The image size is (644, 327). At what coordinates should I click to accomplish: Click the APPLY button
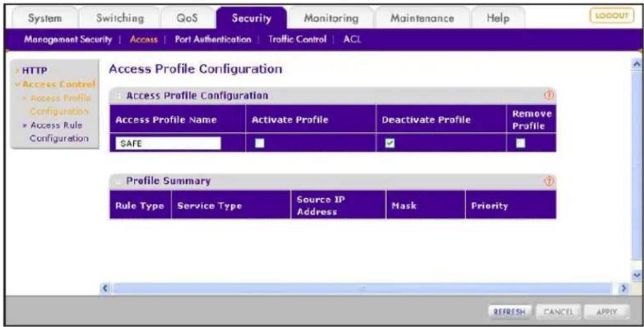(607, 312)
